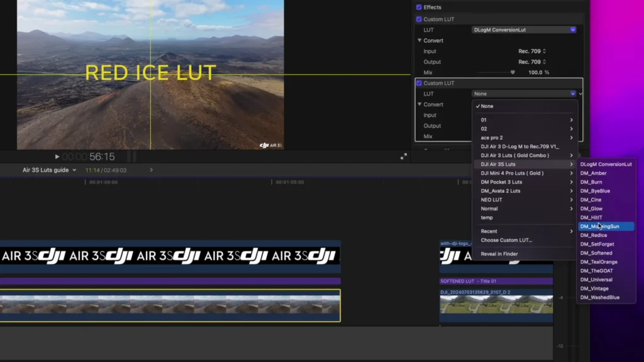Select the DM_Glow LUT

tap(606, 209)
